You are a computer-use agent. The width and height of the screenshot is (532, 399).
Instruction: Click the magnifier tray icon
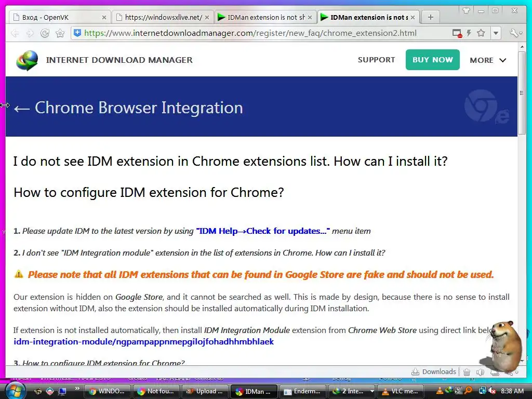pos(469,391)
